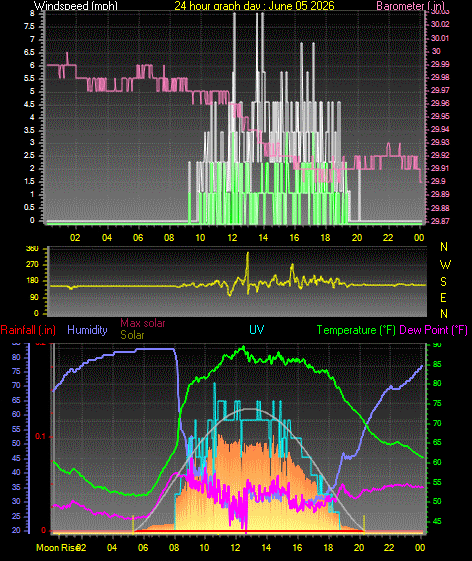This screenshot has width=472, height=561.
Task: Click '1.5' on the windspeed axis
Action: tap(29, 181)
